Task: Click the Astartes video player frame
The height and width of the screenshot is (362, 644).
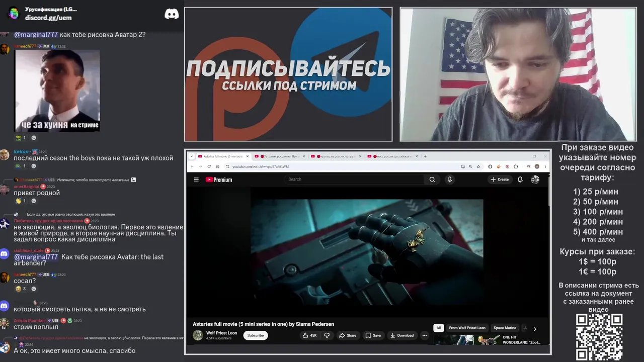Action: pos(367,251)
